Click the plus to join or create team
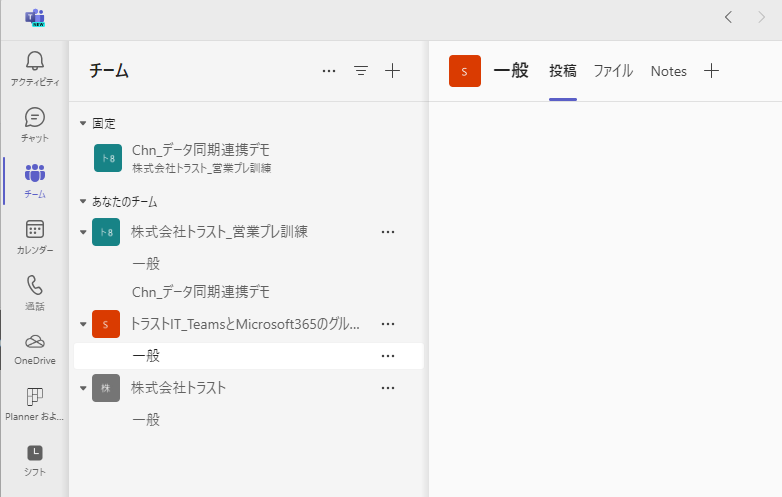Viewport: 782px width, 497px height. 392,71
